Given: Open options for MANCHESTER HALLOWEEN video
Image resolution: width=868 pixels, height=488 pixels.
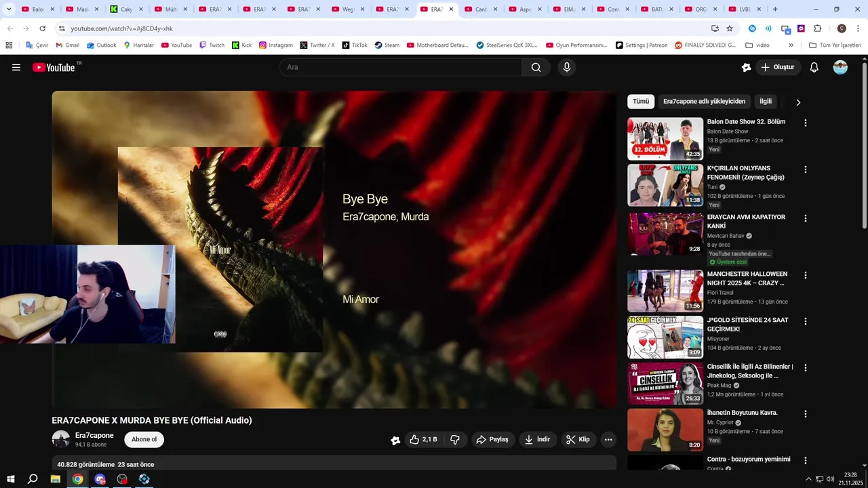Looking at the screenshot, I should pyautogui.click(x=806, y=275).
